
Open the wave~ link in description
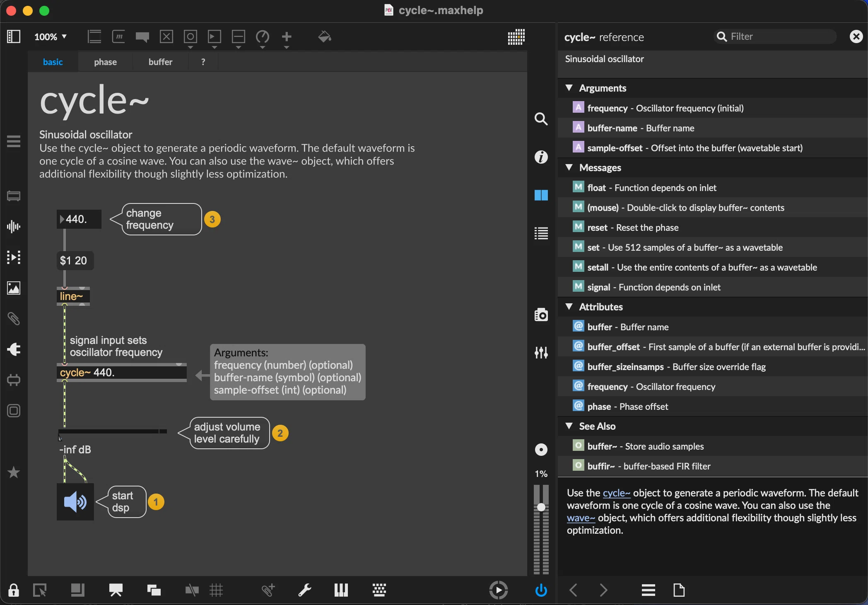(581, 518)
